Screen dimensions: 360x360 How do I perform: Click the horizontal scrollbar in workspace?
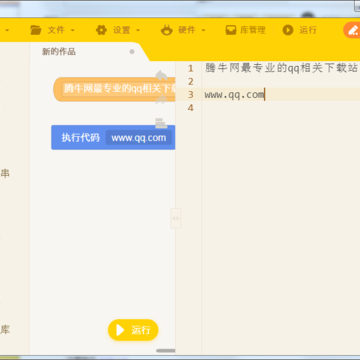point(166,351)
